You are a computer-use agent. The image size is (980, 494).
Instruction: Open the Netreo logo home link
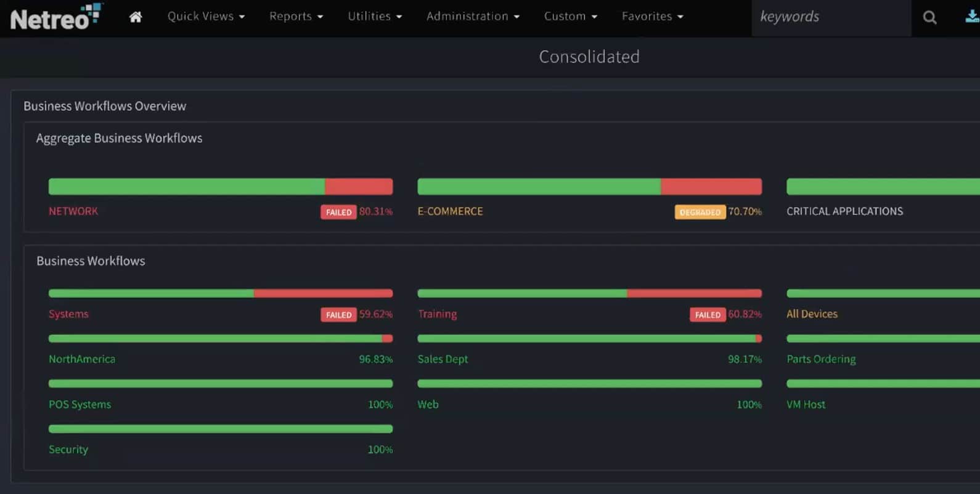click(x=56, y=17)
